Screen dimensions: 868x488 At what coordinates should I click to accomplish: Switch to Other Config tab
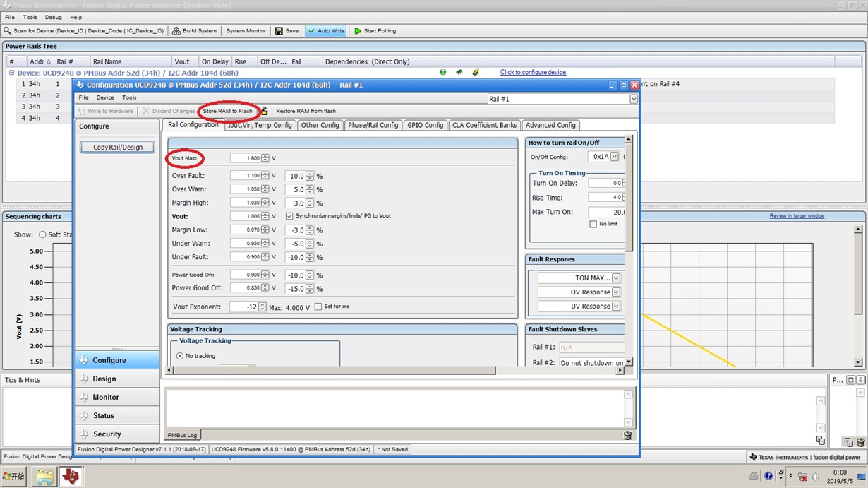coord(320,125)
